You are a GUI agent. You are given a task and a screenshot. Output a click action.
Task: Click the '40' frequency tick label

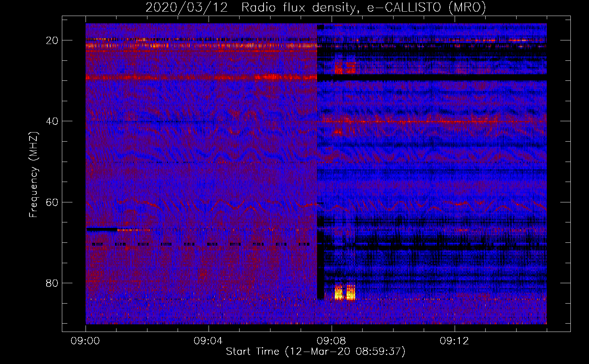click(x=52, y=121)
